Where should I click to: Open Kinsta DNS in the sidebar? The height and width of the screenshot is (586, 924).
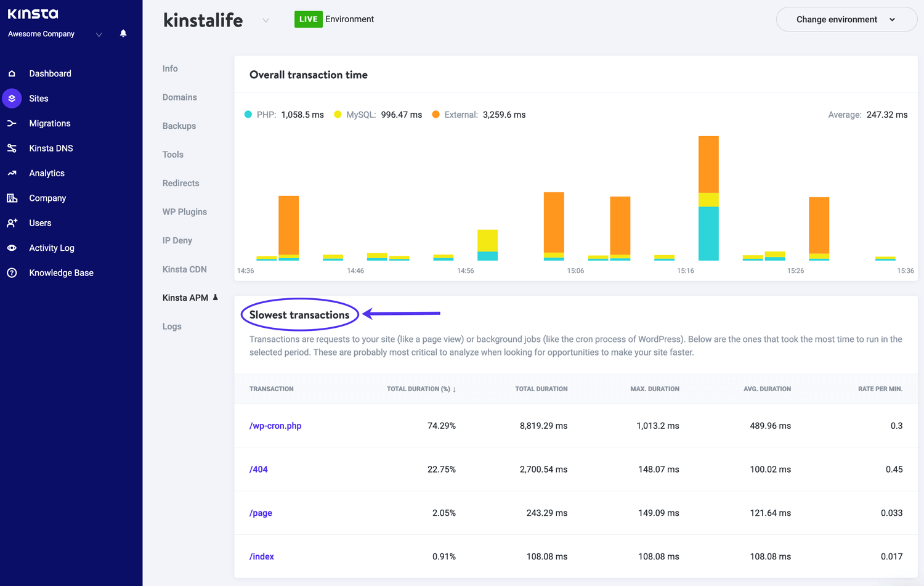point(51,149)
